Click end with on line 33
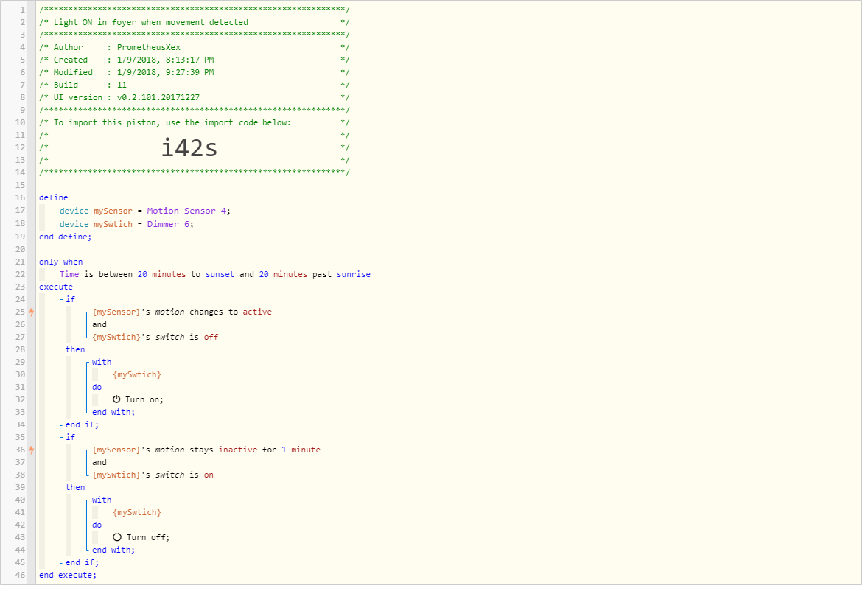This screenshot has width=868, height=591. pyautogui.click(x=113, y=412)
